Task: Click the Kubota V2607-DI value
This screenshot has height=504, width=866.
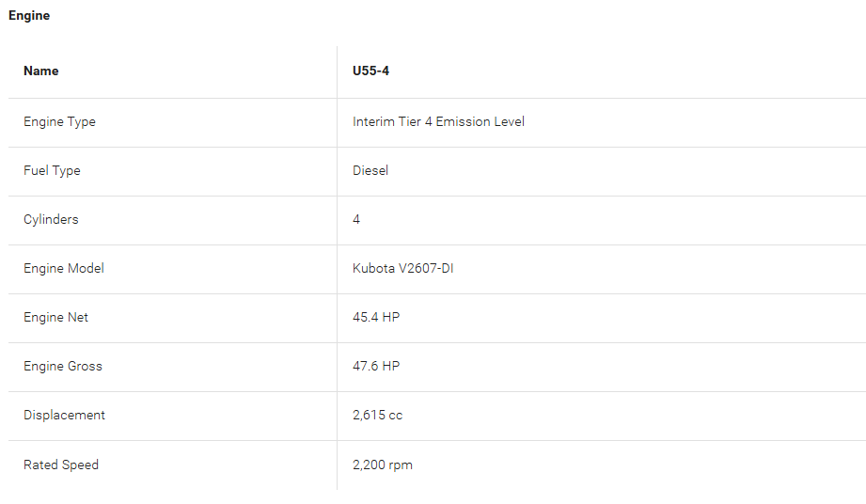Action: pyautogui.click(x=402, y=268)
